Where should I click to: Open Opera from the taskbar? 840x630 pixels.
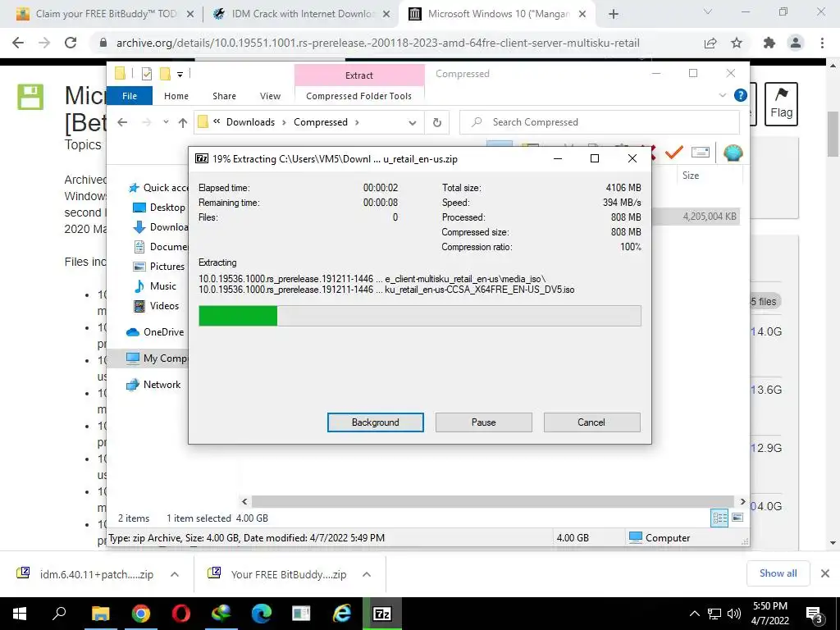(x=181, y=614)
